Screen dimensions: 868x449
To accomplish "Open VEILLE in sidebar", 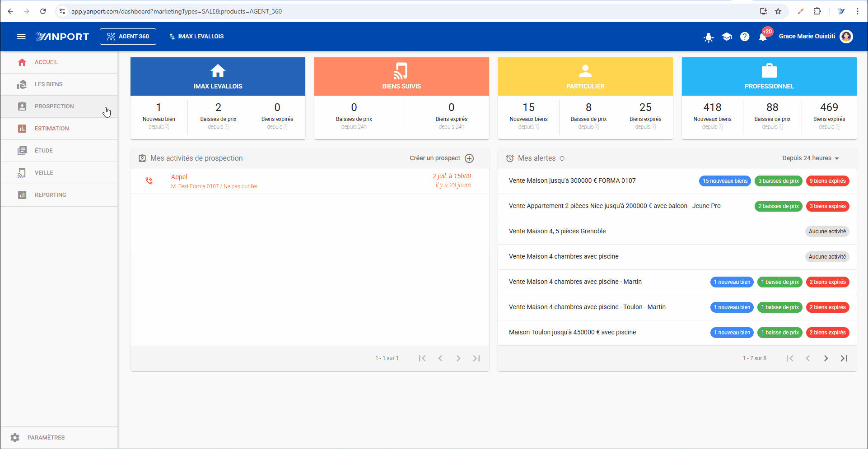I will coord(59,173).
